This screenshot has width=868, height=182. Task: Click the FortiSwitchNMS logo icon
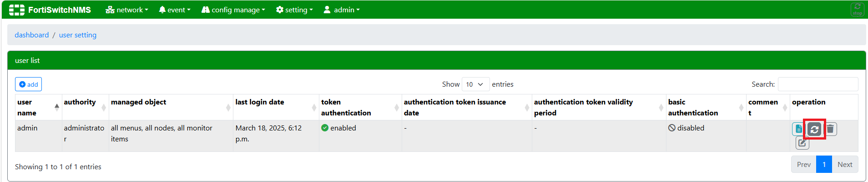tap(17, 10)
